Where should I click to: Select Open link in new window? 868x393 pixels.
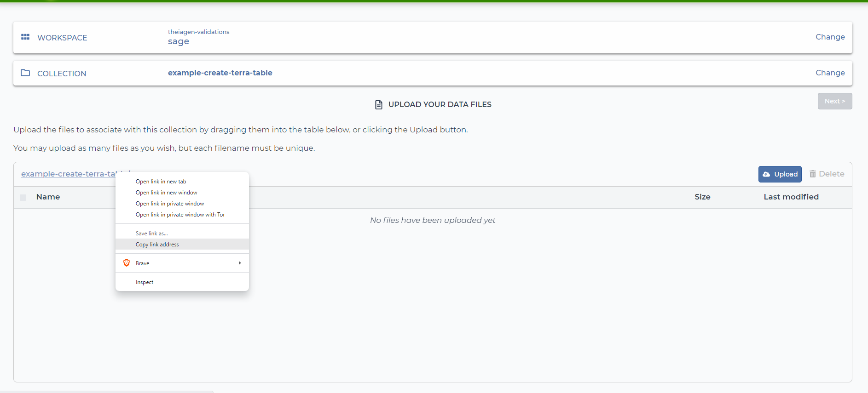167,193
